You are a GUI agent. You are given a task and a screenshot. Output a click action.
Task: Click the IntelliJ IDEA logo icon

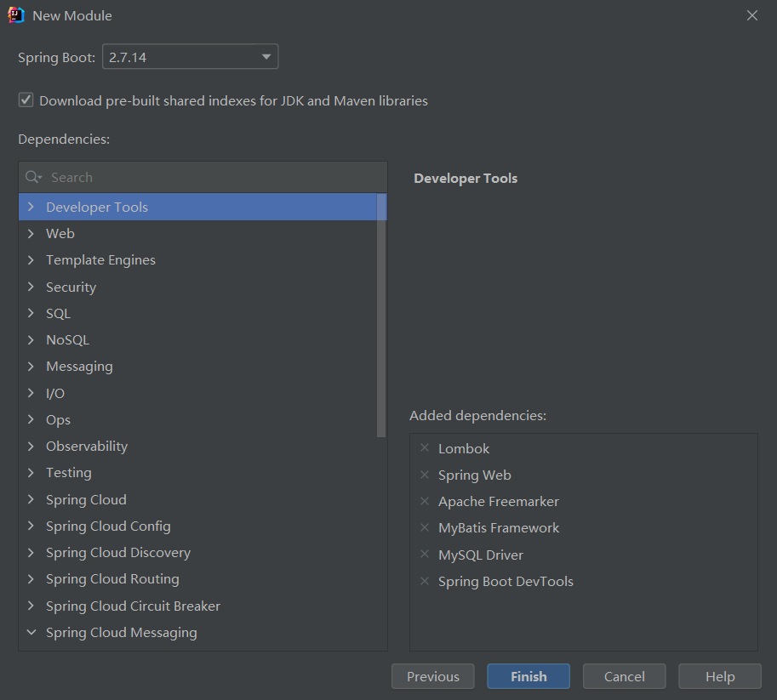[x=16, y=15]
